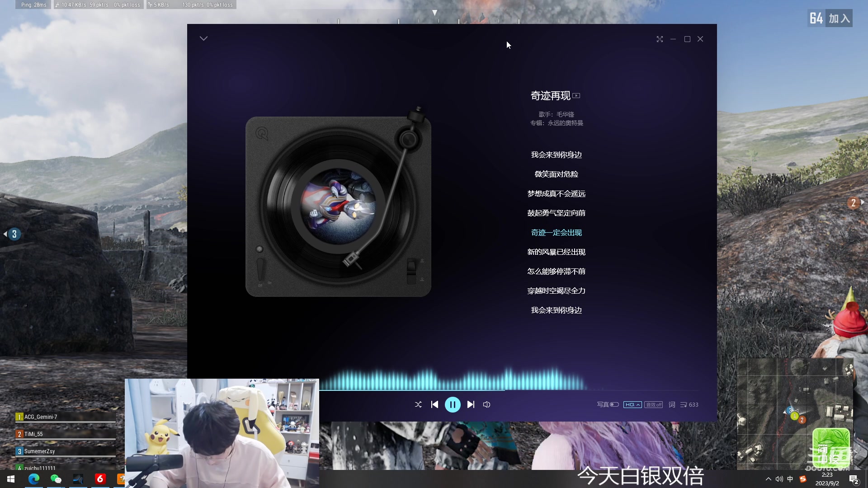
Task: Open the system volume tray icon
Action: 779,479
